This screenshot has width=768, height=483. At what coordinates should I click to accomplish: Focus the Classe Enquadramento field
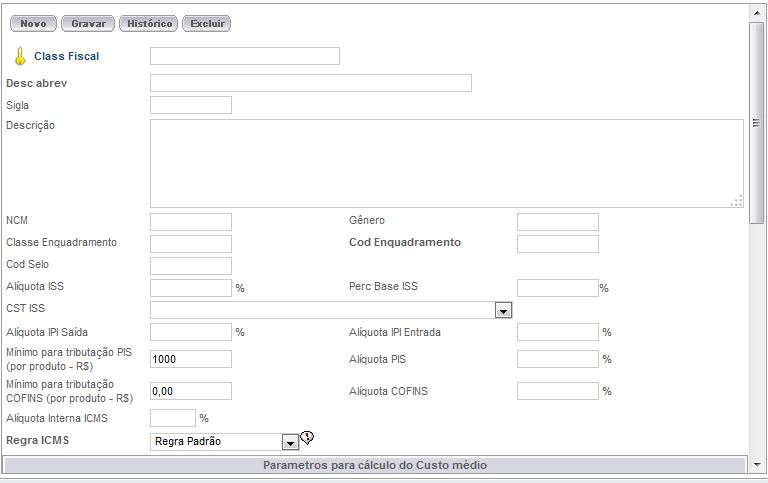(x=191, y=244)
